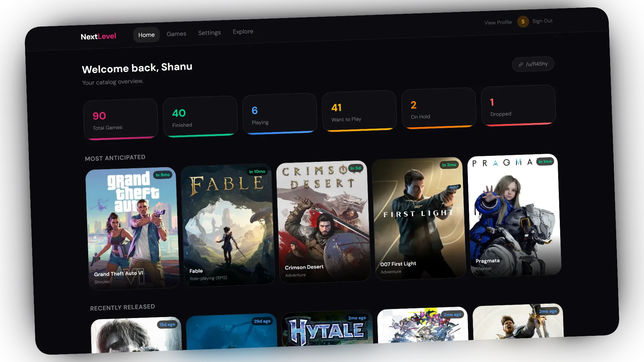
Task: Click Sign Out
Action: tap(542, 21)
